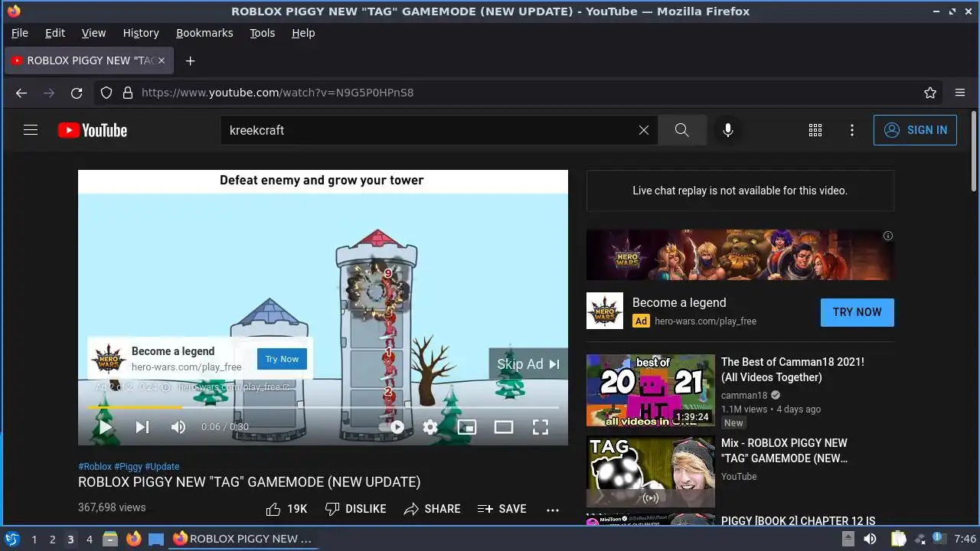Go back to previous page
Viewport: 980px width, 551px height.
[21, 93]
